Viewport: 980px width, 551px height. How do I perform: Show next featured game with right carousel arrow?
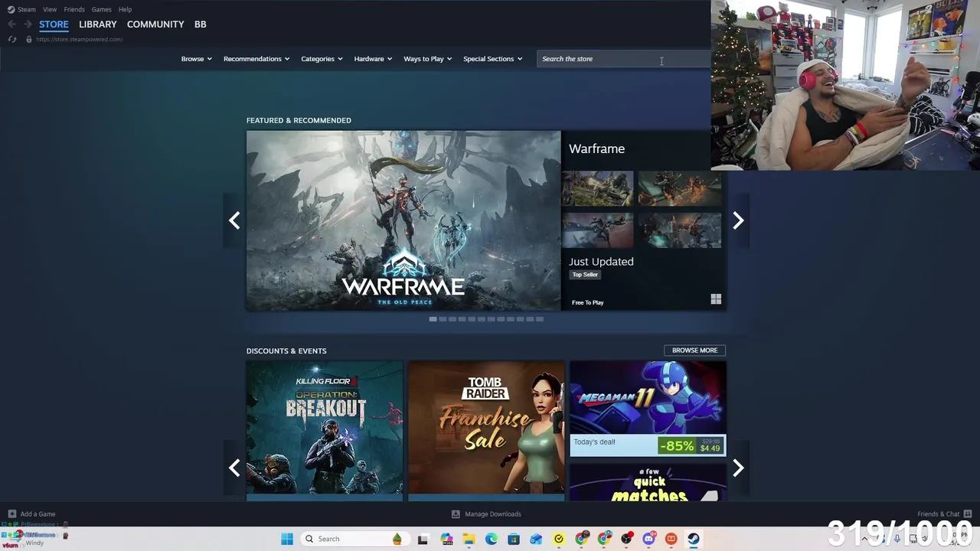pyautogui.click(x=738, y=220)
